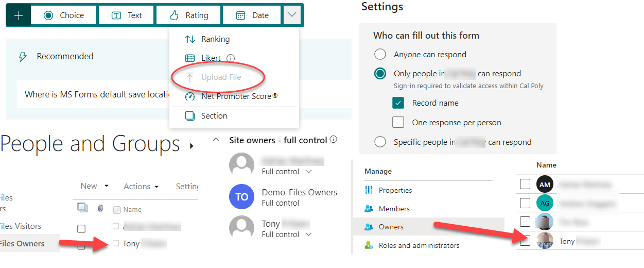Add a Rating question
Screen dimensions: 644x268
(x=188, y=15)
